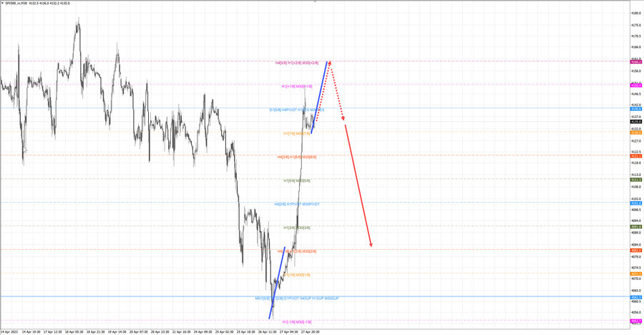The width and height of the screenshot is (644, 335).
Task: Click the green 4091.8 price tag
Action: (636, 226)
